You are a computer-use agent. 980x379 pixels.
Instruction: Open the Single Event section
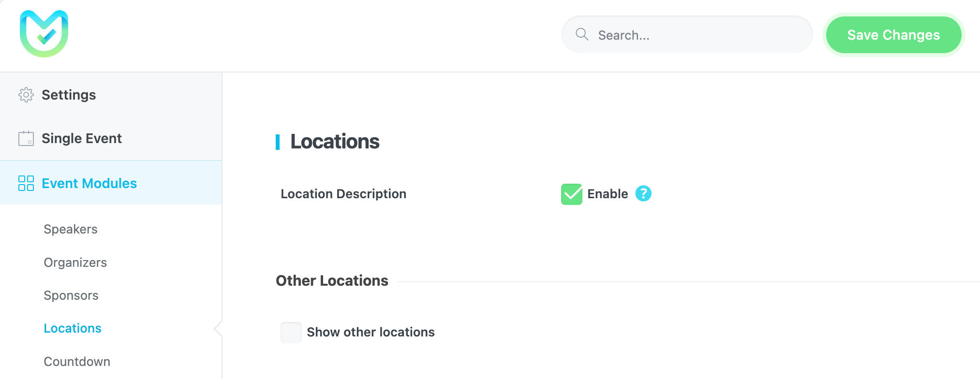coord(81,138)
